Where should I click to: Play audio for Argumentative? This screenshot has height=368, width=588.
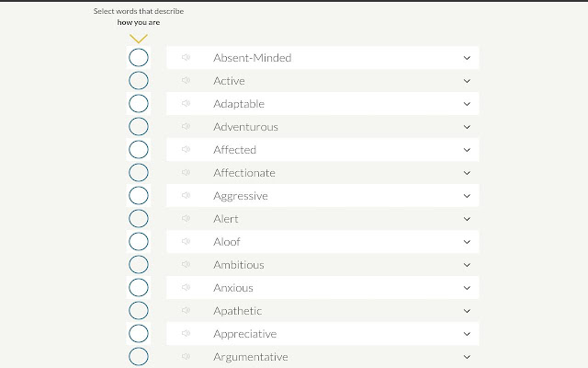(186, 357)
